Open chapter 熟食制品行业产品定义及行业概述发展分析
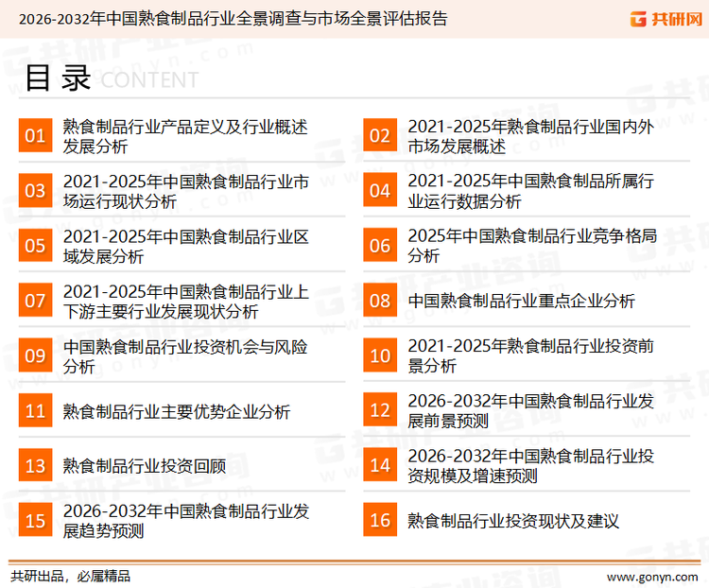709x588 pixels. (x=185, y=136)
